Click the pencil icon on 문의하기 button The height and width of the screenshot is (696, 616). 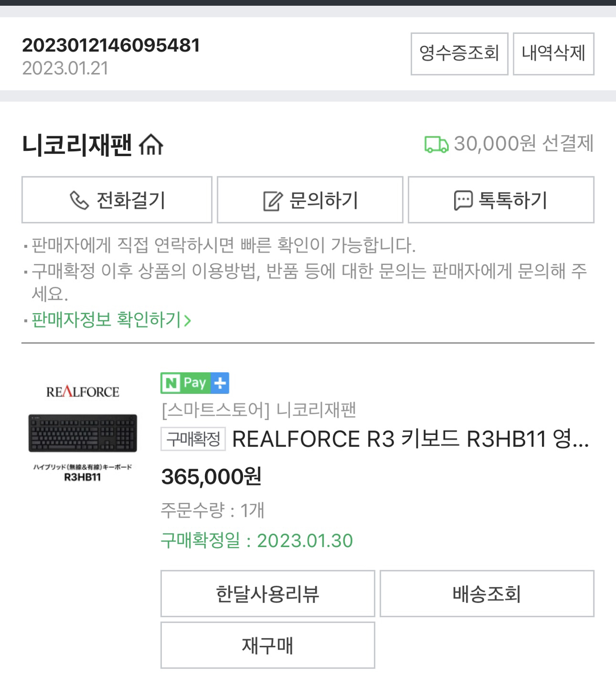tap(274, 200)
